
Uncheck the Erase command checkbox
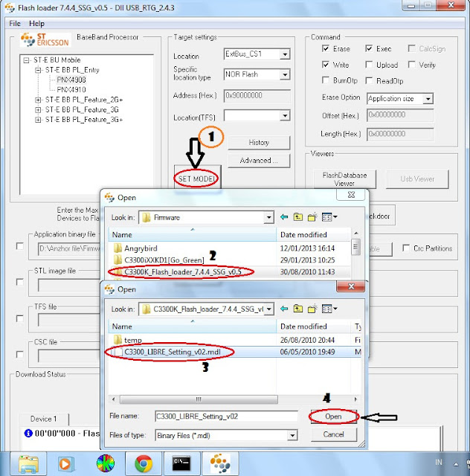coord(326,48)
